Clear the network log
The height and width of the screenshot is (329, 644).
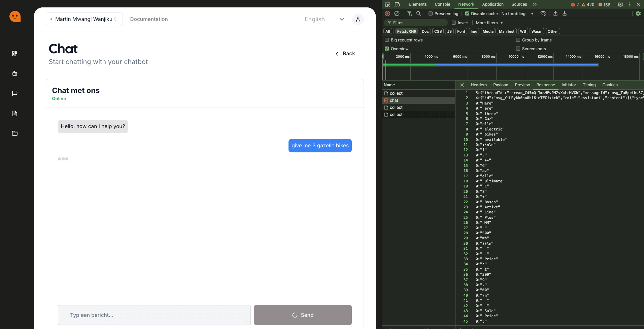(397, 13)
